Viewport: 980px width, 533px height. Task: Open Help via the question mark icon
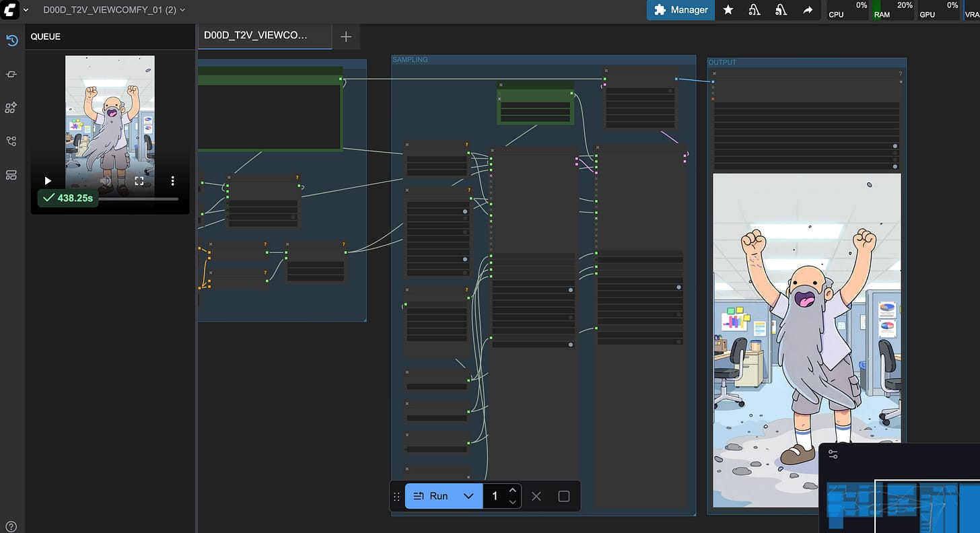coord(11,526)
